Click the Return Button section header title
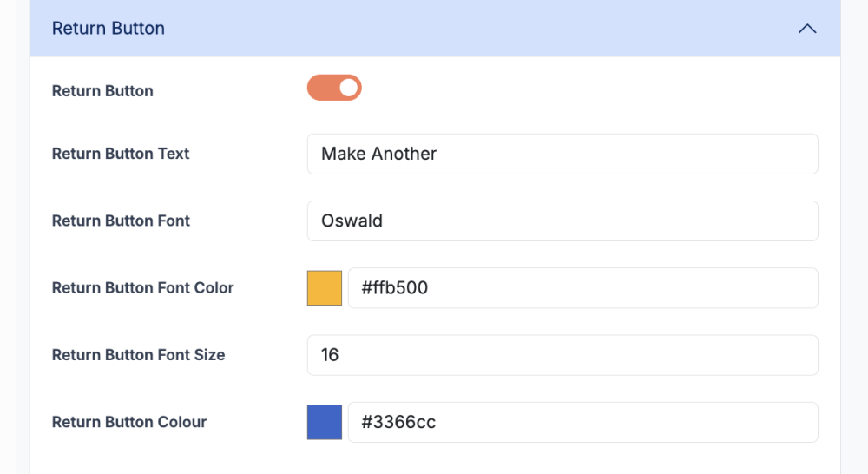868x474 pixels. (108, 29)
